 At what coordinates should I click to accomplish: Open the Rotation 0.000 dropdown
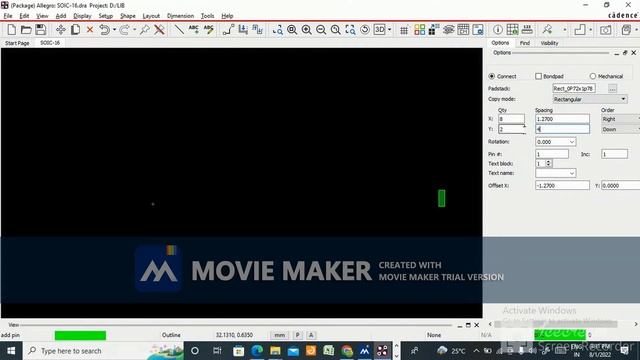[x=556, y=142]
